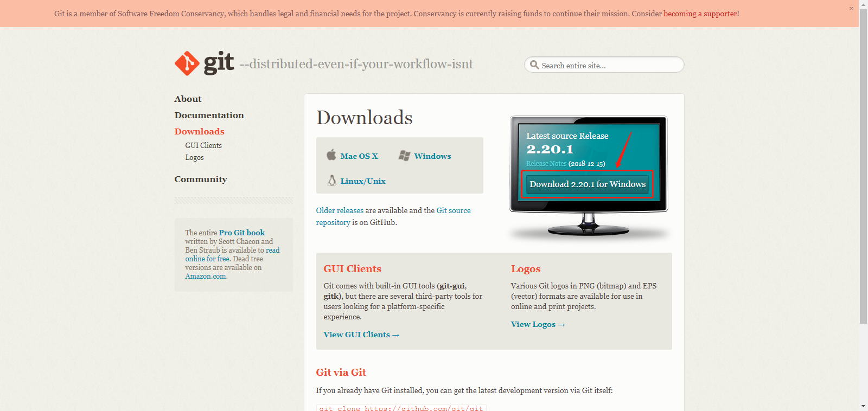Follow the Git source repository link
This screenshot has width=868, height=411.
pyautogui.click(x=454, y=210)
